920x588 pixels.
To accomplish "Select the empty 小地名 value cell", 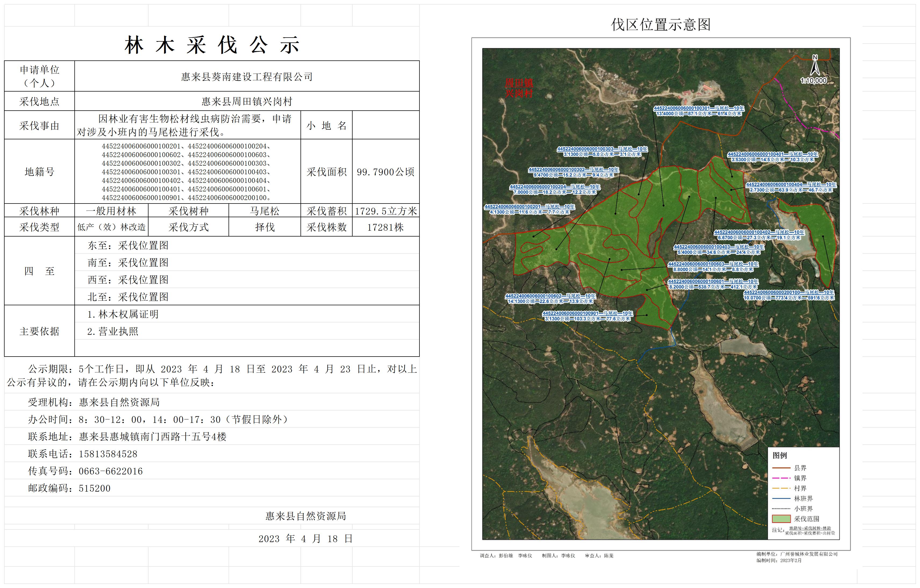I will point(386,125).
